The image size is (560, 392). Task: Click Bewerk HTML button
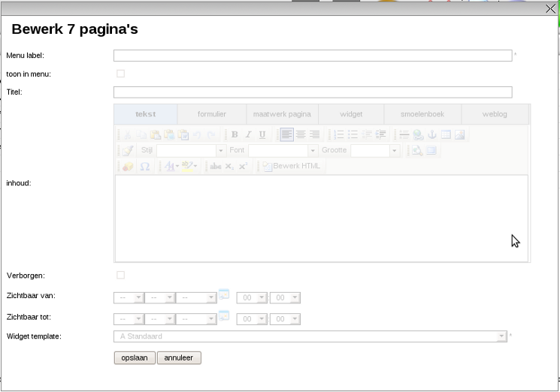point(292,166)
